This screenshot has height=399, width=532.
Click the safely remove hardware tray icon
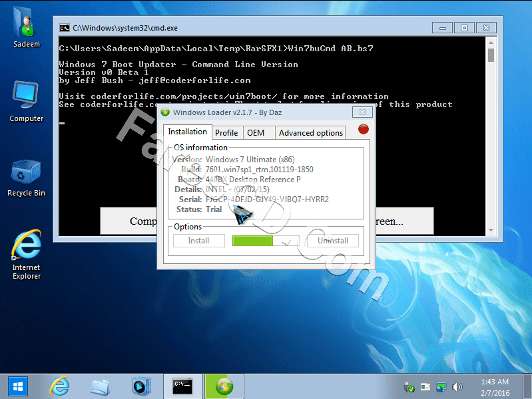409,387
